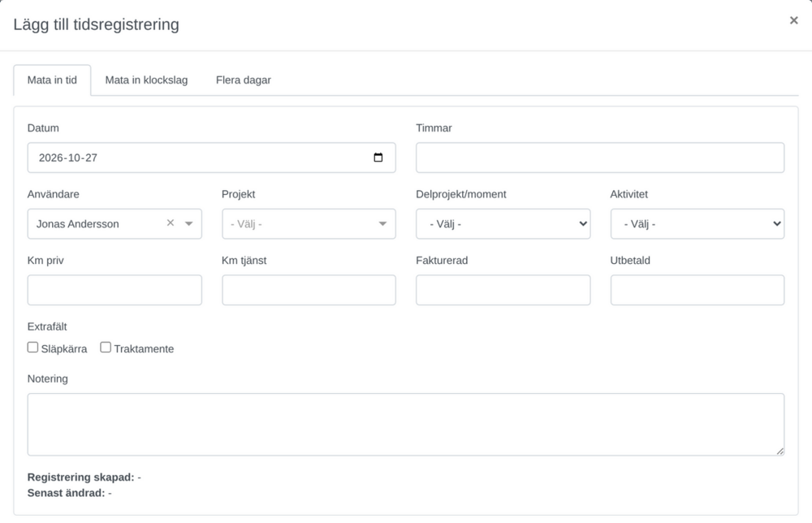
Task: Open the Delprojekt/moment dropdown
Action: click(503, 223)
